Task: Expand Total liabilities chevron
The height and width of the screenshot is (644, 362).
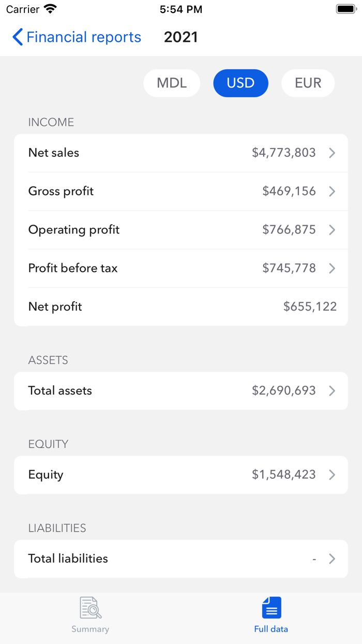Action: (332, 559)
